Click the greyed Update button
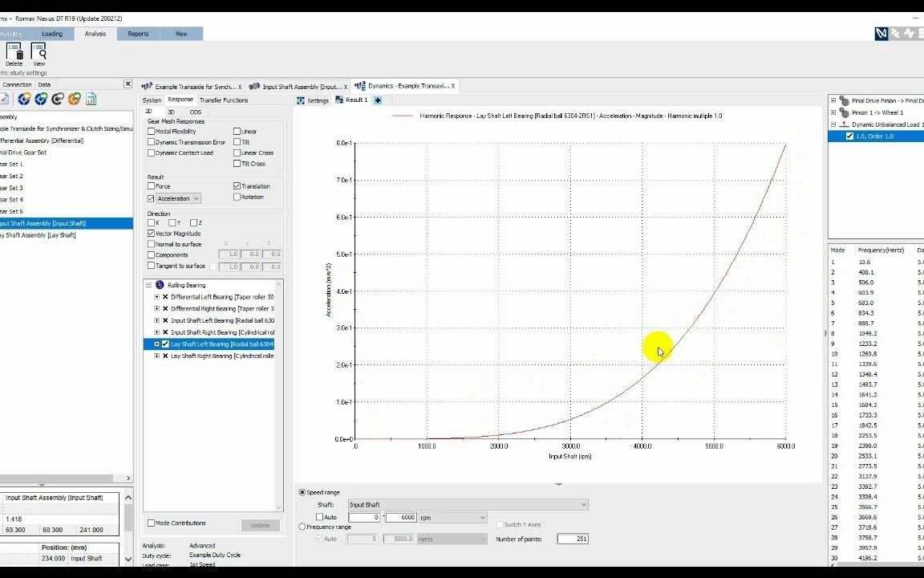The width and height of the screenshot is (924, 578). tap(260, 525)
